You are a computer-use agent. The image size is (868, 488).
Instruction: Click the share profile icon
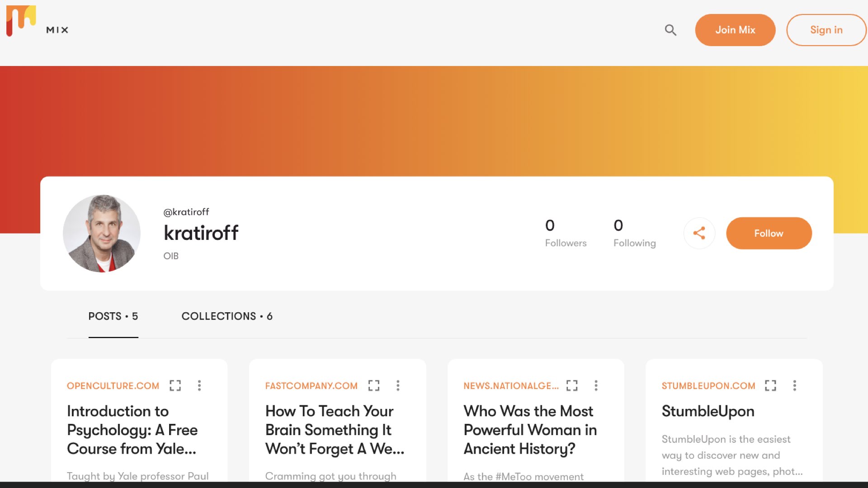click(699, 233)
